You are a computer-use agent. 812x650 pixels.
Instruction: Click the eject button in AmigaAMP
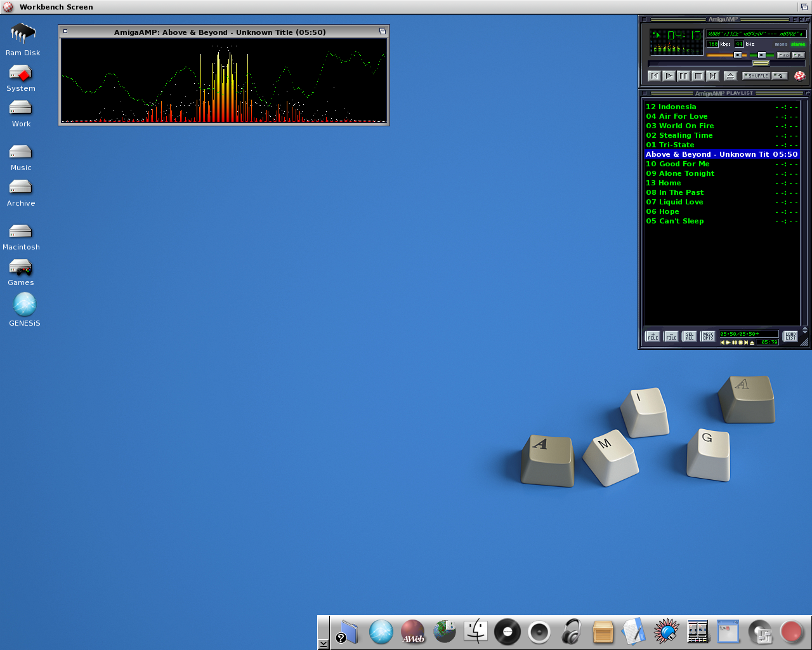pos(730,76)
